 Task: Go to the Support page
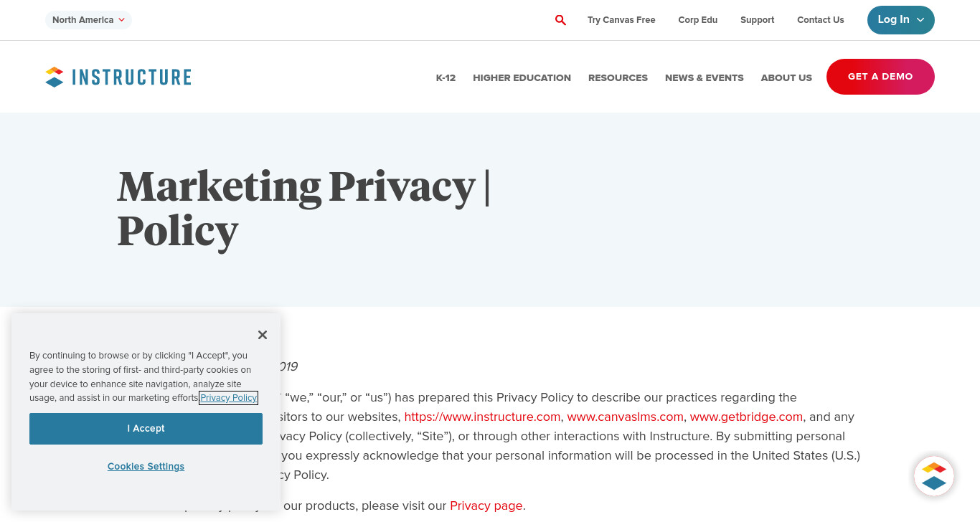[x=757, y=20]
